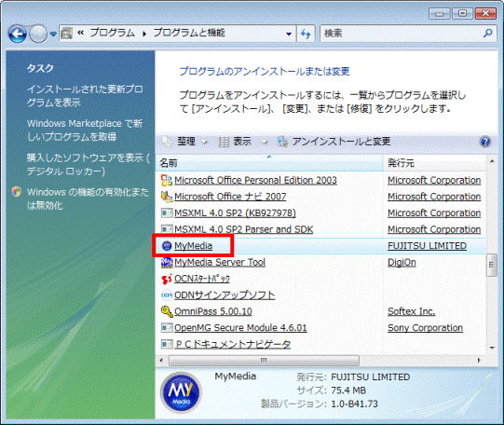Screen dimensions: 504x425
Task: Click the Forward navigation round button
Action: [x=38, y=34]
